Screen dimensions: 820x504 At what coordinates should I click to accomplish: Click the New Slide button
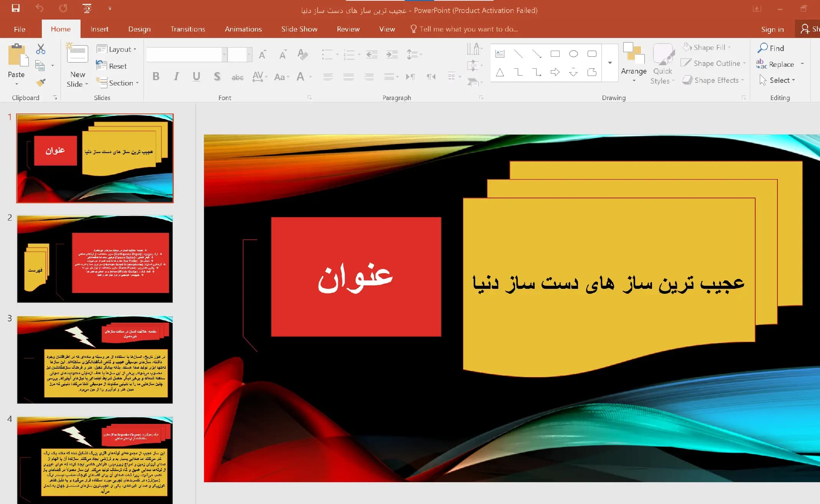tap(77, 65)
